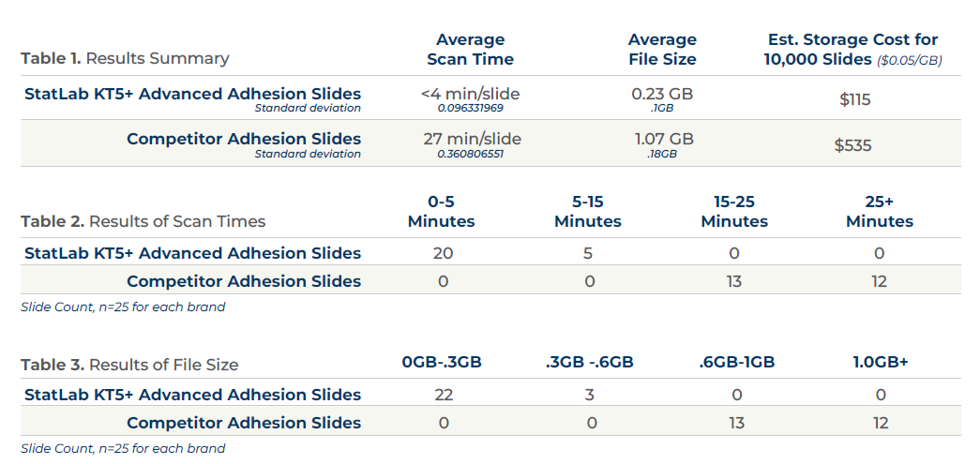The height and width of the screenshot is (464, 980).
Task: Click the $115 storage cost cell
Action: coord(854,98)
